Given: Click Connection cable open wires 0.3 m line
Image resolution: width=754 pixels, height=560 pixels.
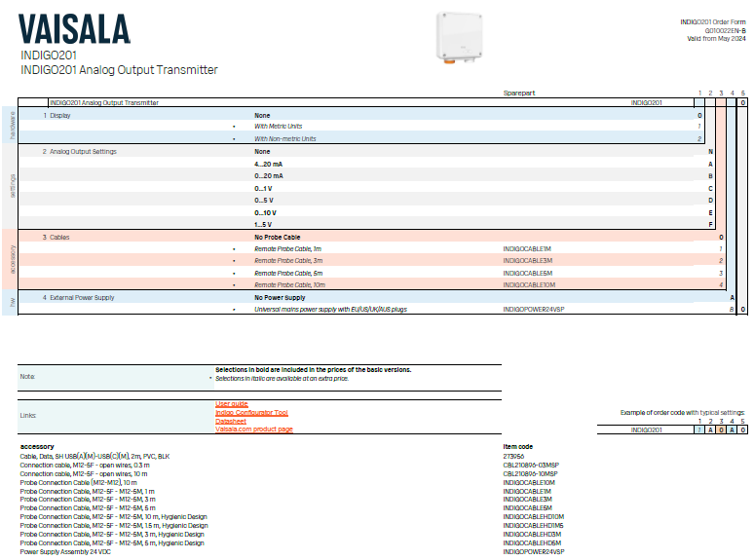Looking at the screenshot, I should 85,465.
